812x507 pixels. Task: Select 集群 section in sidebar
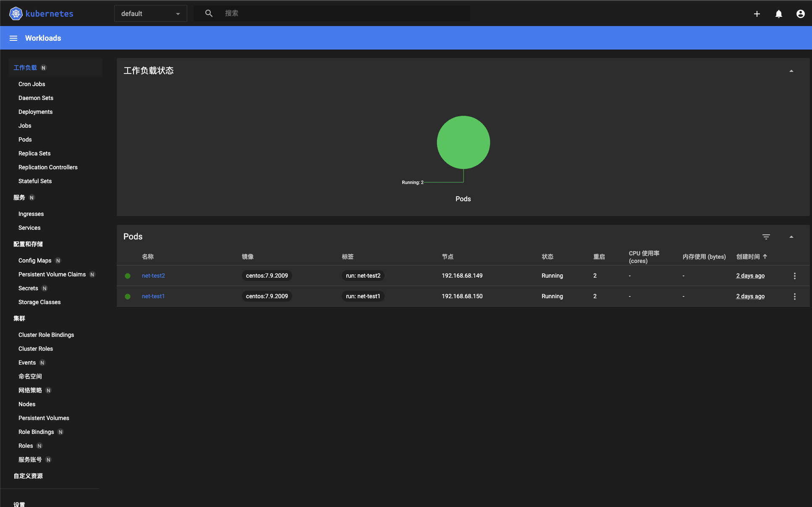pos(19,318)
